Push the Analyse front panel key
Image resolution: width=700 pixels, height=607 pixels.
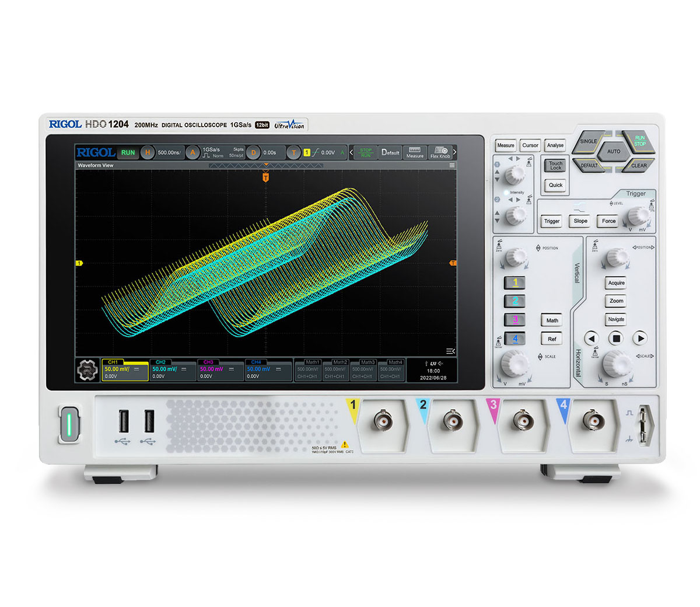tap(555, 145)
